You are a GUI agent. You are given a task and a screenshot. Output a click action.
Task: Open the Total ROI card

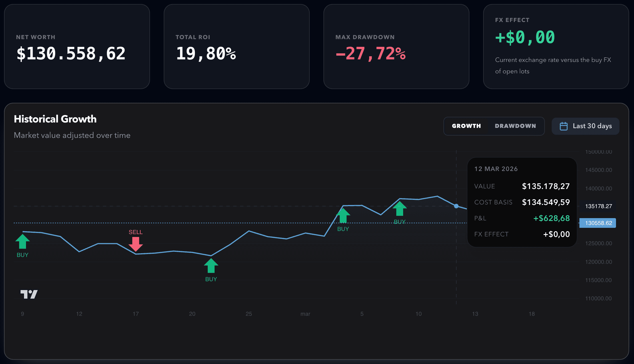point(237,47)
